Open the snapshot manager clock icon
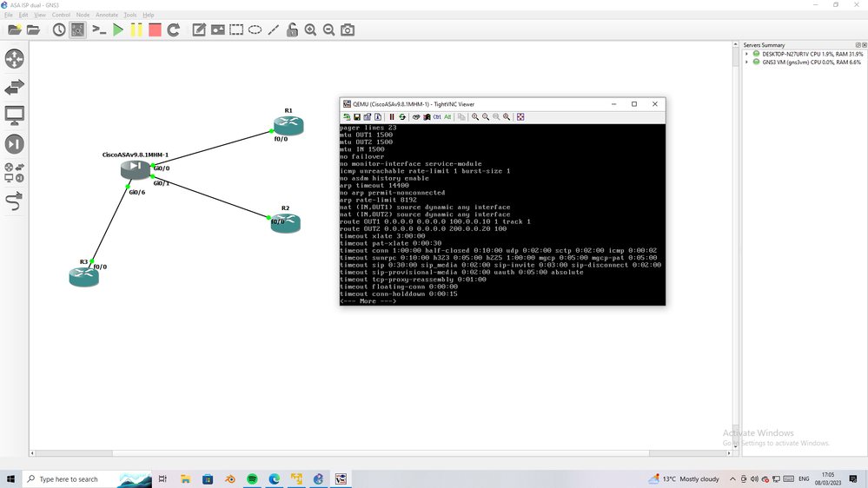 tap(59, 30)
